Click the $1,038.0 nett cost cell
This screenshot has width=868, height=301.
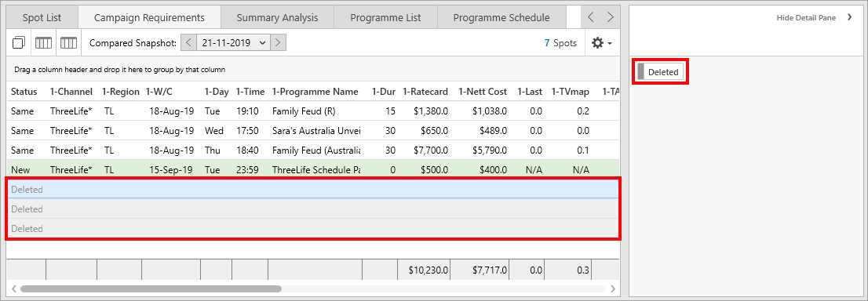(x=490, y=111)
